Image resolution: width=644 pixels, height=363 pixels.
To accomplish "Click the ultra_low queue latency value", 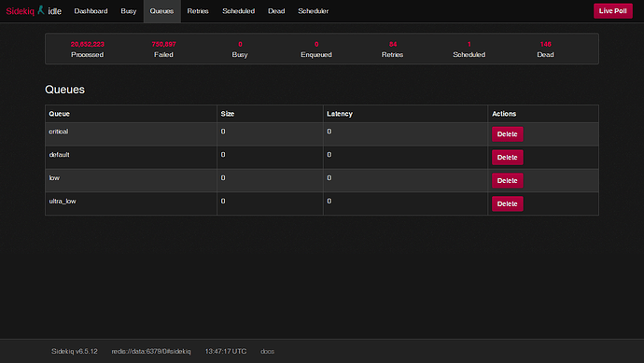I will tap(329, 202).
